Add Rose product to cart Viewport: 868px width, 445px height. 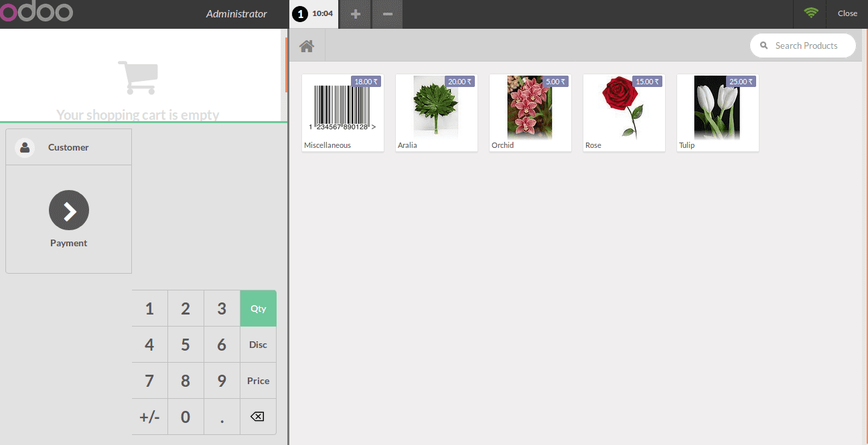click(x=624, y=112)
